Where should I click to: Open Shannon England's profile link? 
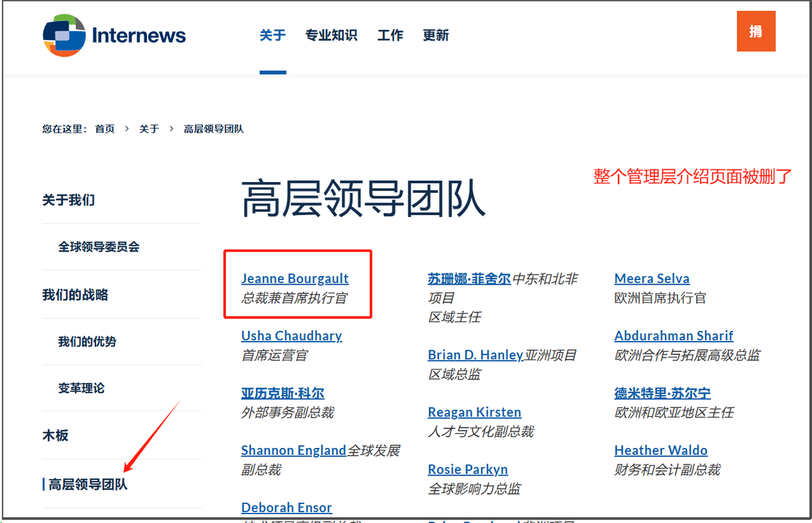[294, 451]
